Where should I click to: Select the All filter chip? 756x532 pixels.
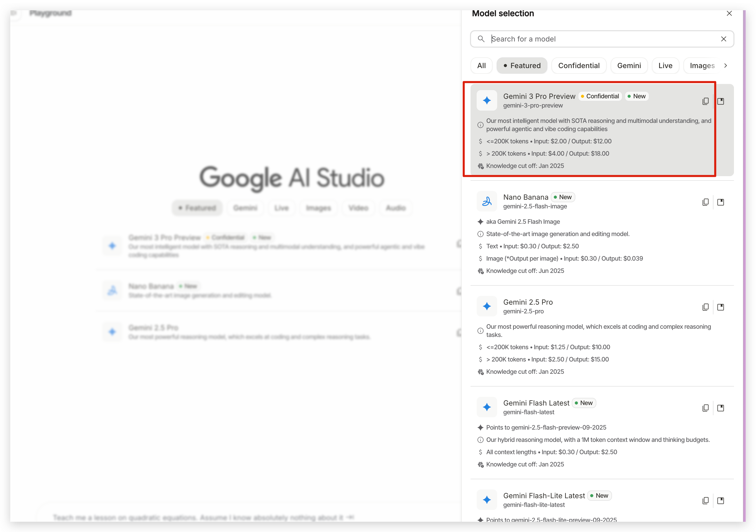click(481, 66)
